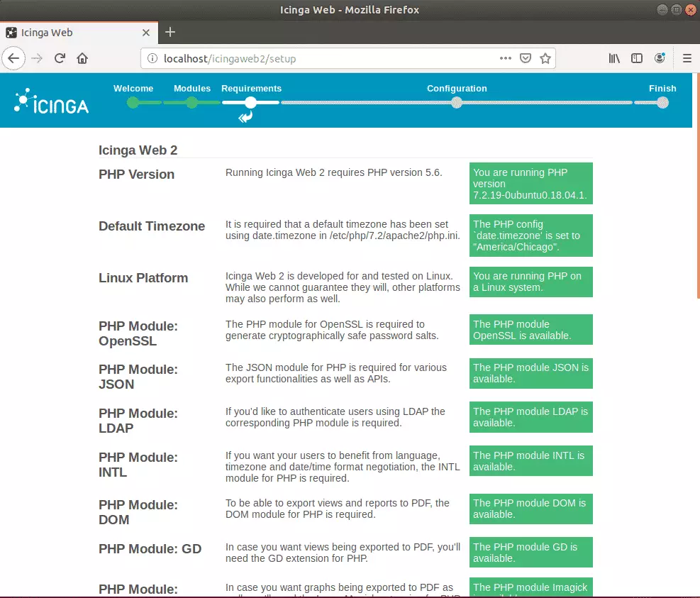Click the PHP Module: DOM label
The image size is (700, 598).
(138, 511)
